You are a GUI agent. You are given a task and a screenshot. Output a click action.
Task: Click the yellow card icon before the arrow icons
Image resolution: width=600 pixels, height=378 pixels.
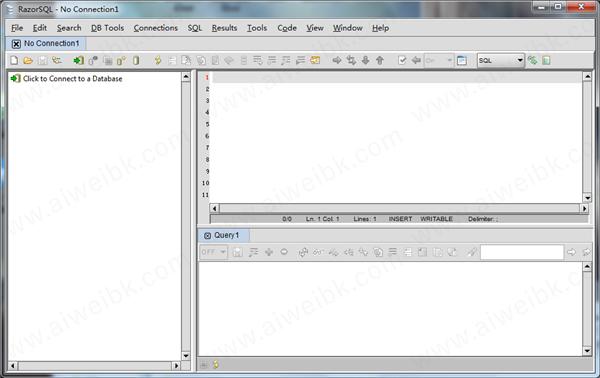tap(315, 60)
